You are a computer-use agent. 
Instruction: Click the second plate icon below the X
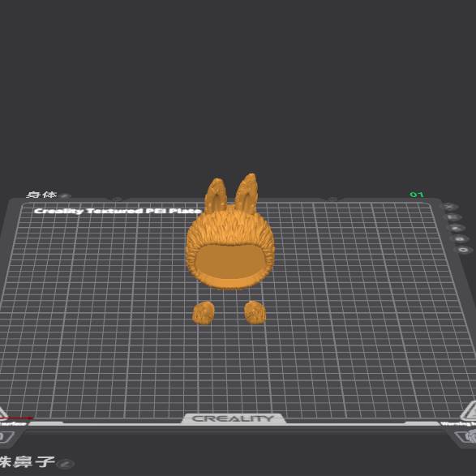[454, 217]
